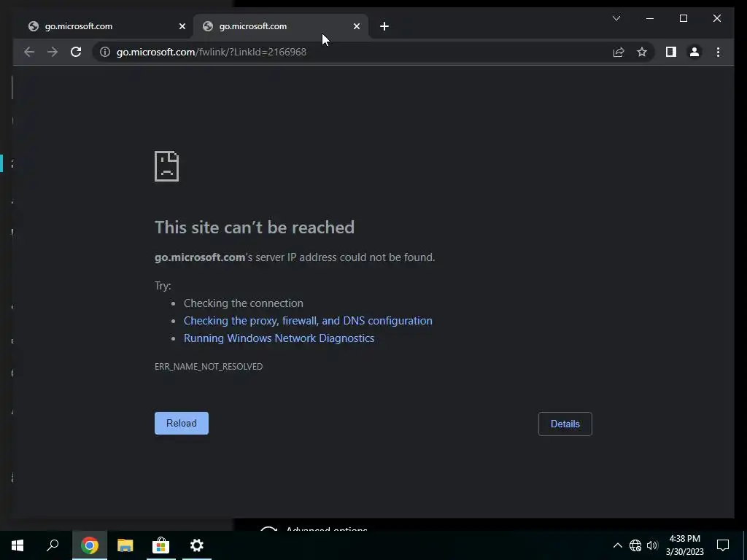This screenshot has height=560, width=747.
Task: Go back using the browser back arrow
Action: pos(29,52)
